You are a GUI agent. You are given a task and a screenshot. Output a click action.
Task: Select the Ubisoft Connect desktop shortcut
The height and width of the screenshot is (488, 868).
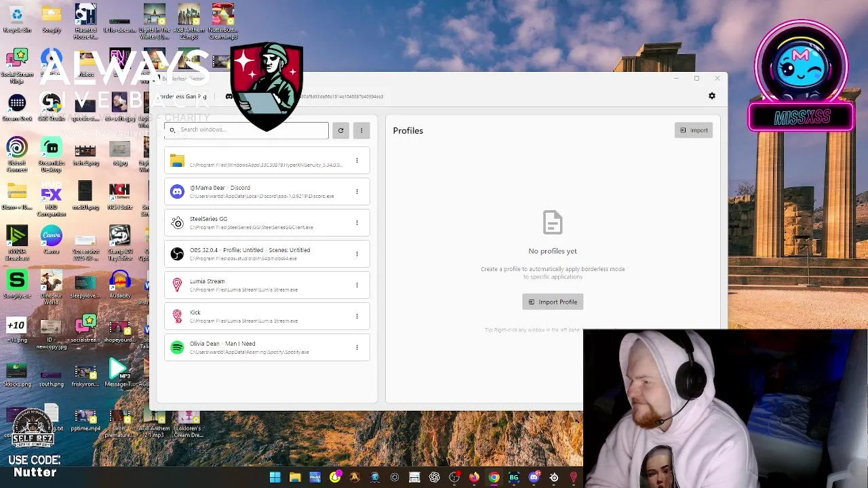click(x=17, y=155)
